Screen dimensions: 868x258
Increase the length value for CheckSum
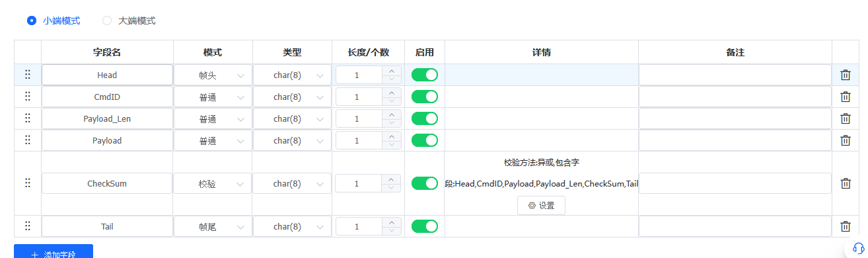392,179
